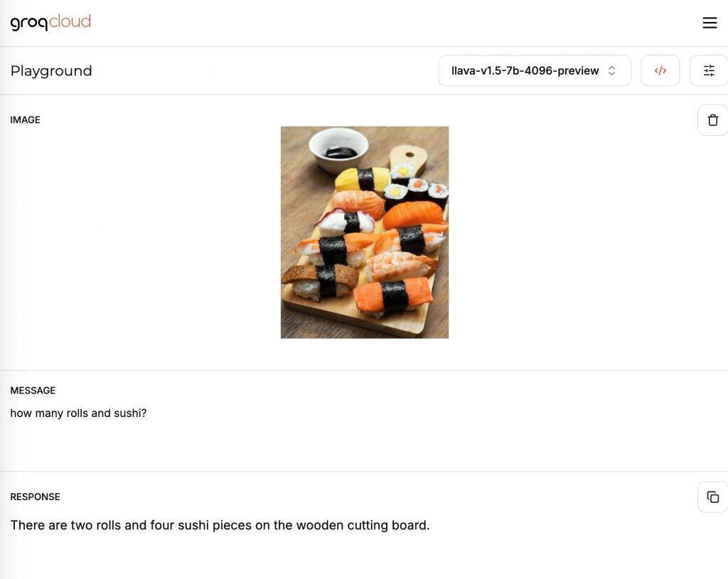Click the 'how many rolls and sushi?' message

pos(78,413)
